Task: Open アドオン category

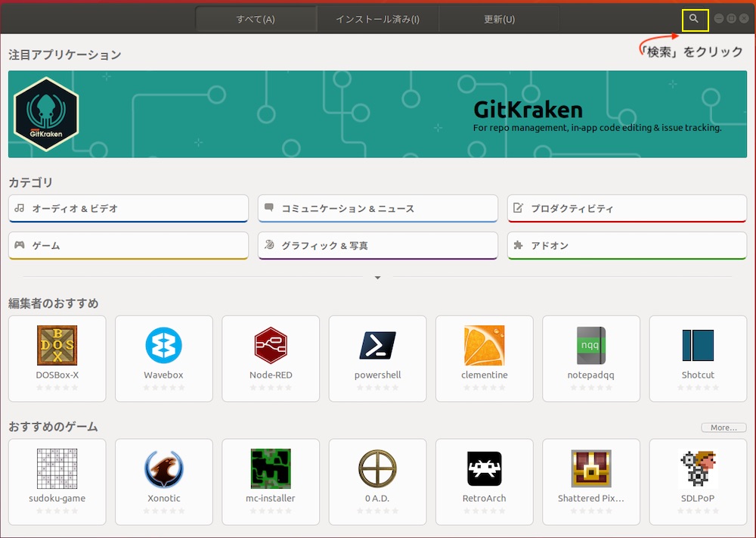Action: click(627, 246)
